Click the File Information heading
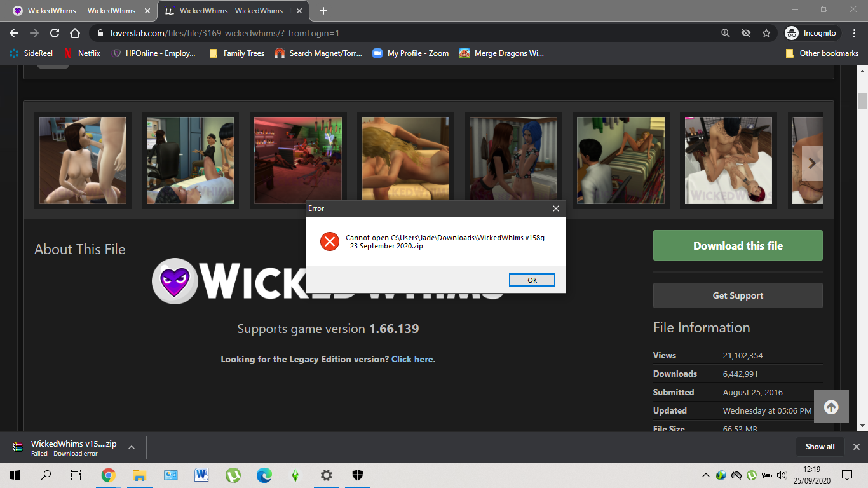 [x=702, y=327]
